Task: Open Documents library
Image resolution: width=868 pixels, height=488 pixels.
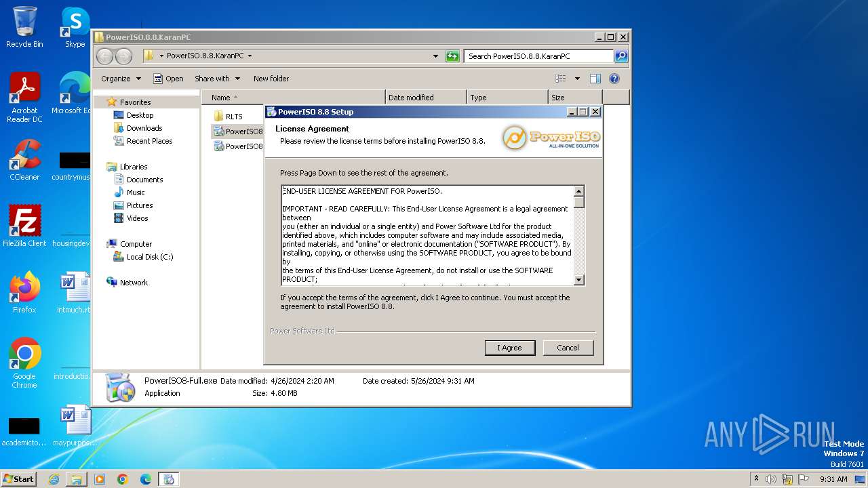Action: [138, 180]
